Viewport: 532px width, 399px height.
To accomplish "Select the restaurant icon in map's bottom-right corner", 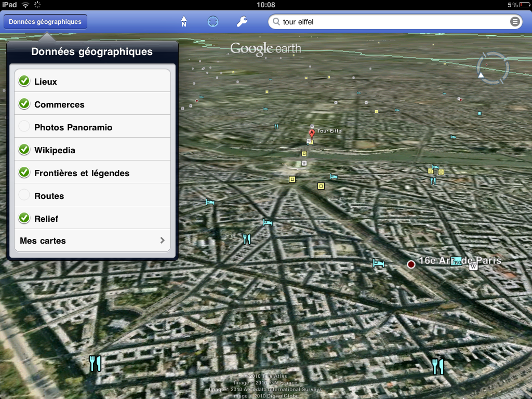I will (x=438, y=366).
